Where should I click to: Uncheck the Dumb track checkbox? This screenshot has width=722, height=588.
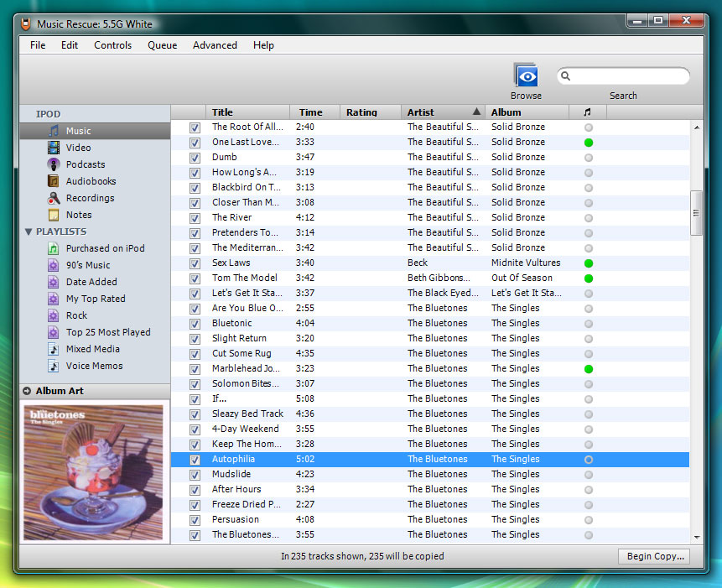tap(195, 158)
